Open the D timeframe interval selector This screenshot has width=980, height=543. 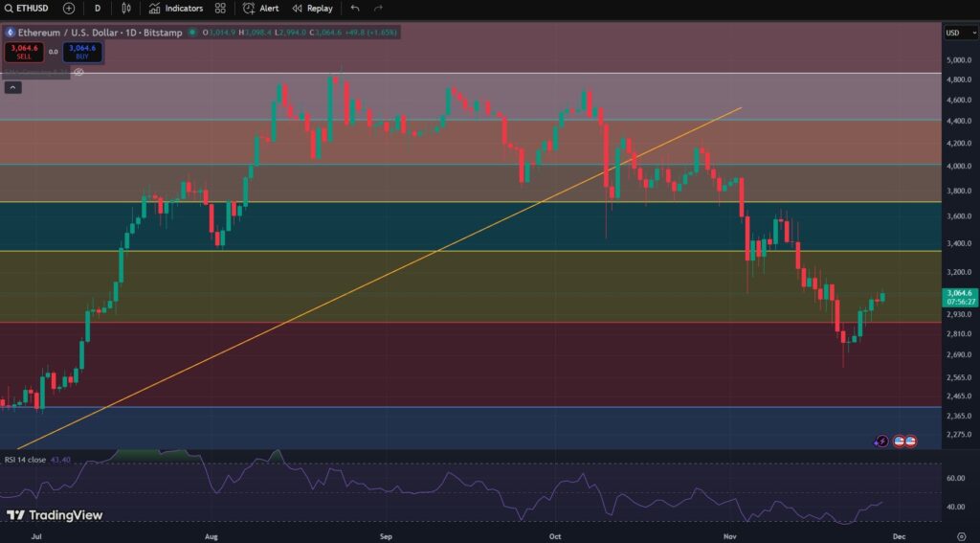coord(98,9)
